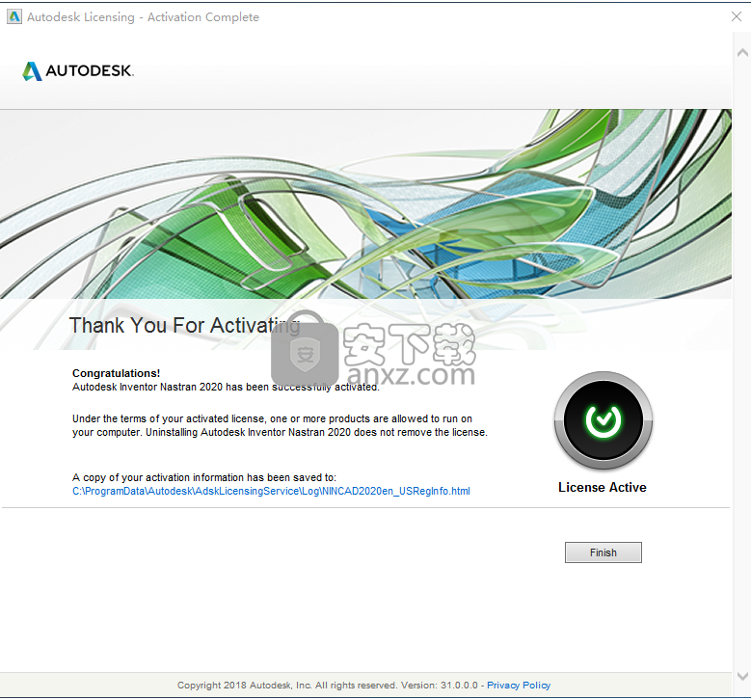Open the Privacy Policy link
751x700 pixels.
tap(519, 686)
